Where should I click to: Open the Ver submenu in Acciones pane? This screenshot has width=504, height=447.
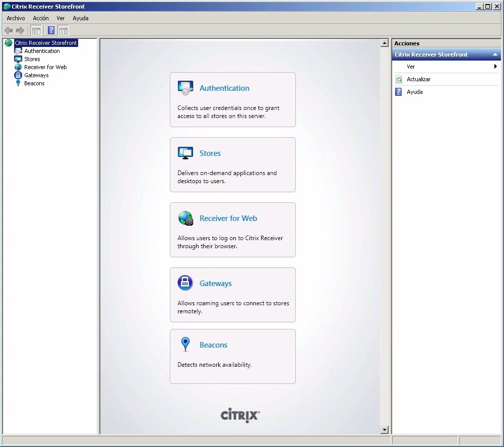(446, 67)
